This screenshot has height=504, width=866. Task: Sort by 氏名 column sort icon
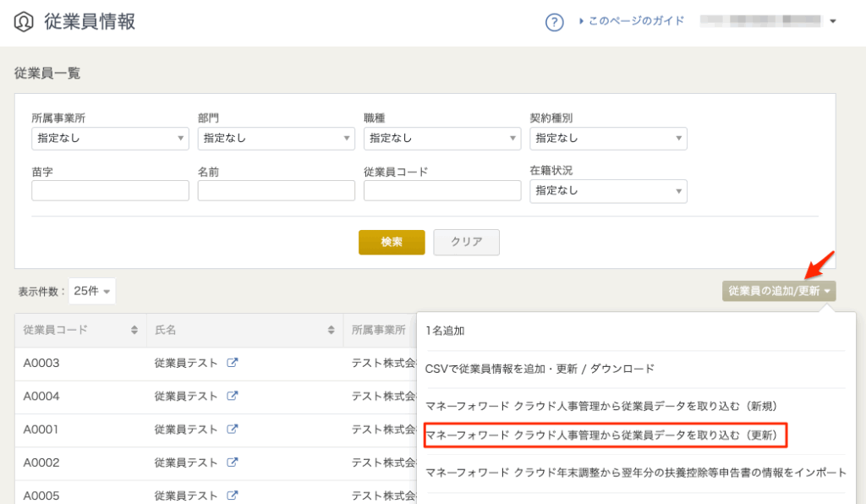[x=332, y=330]
